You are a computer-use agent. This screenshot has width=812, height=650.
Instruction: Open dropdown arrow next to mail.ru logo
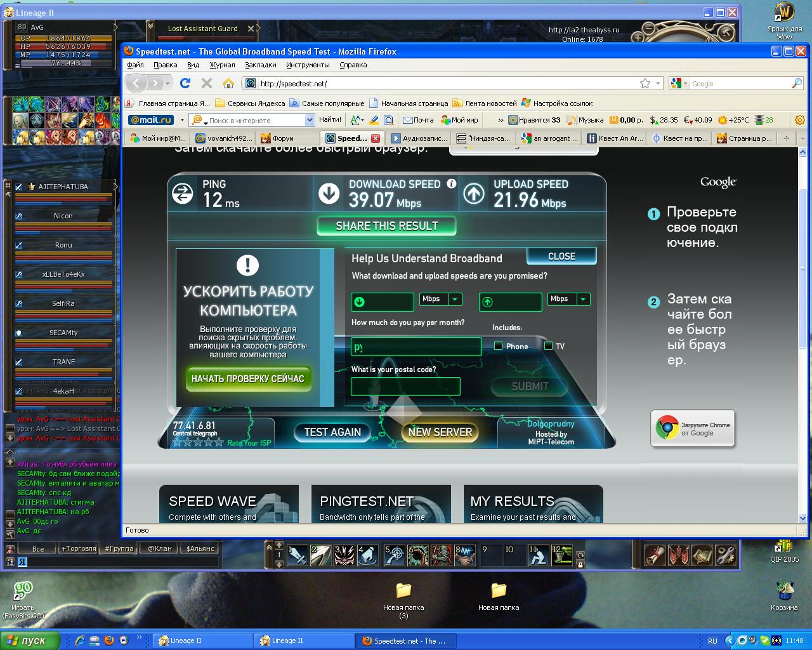click(x=182, y=120)
